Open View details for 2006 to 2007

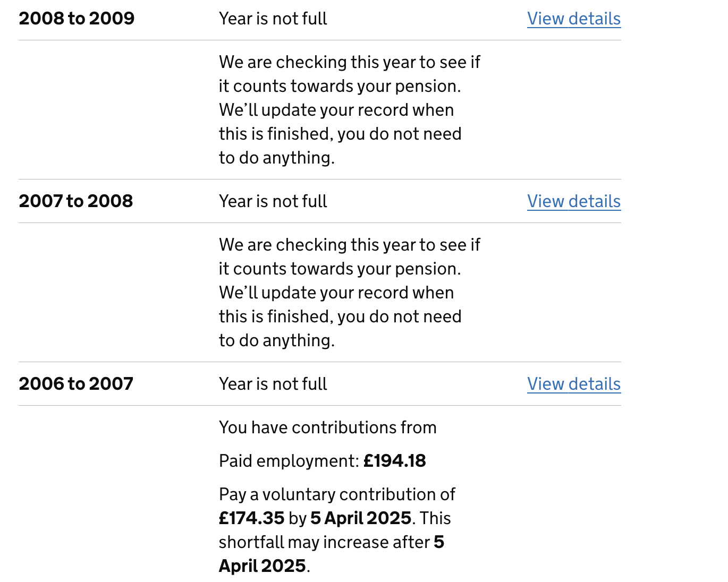coord(574,384)
